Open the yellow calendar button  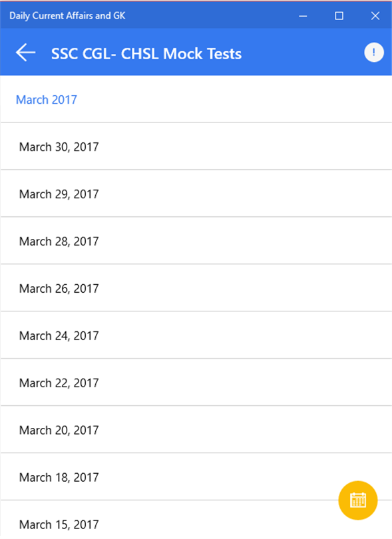point(357,500)
